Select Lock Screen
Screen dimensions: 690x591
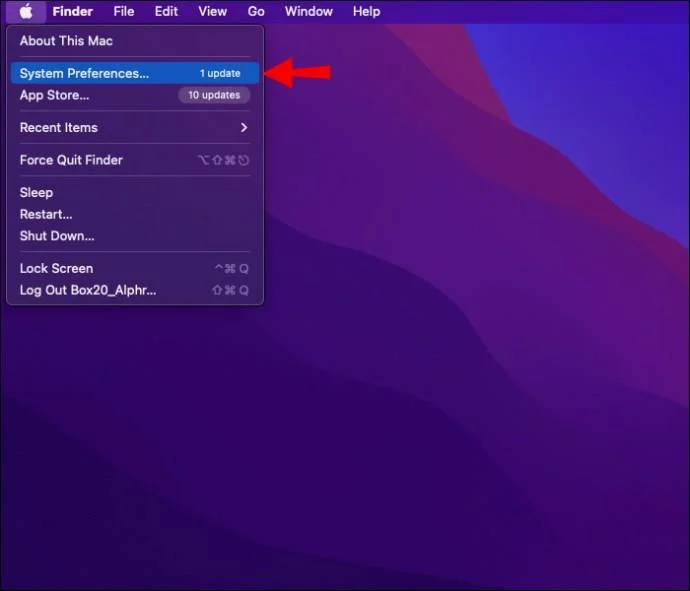pyautogui.click(x=135, y=268)
